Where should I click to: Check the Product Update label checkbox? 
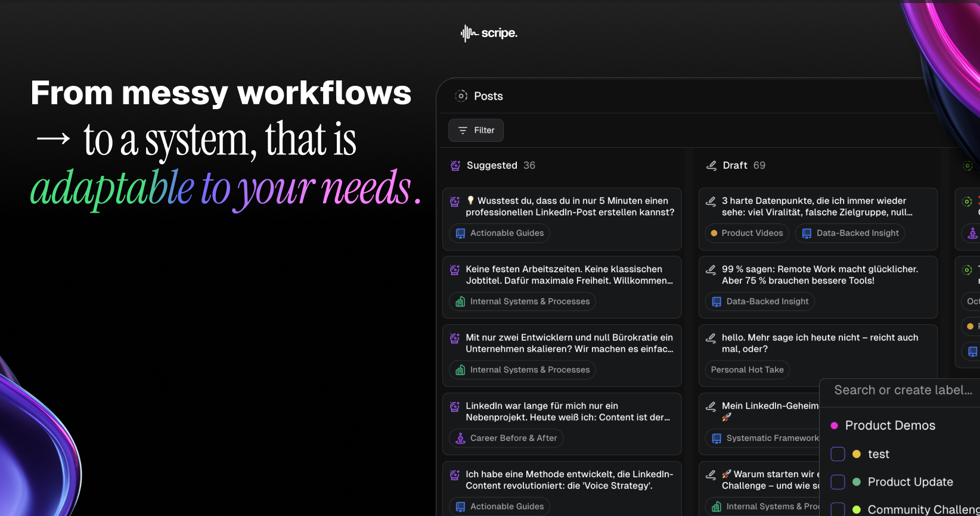click(838, 482)
